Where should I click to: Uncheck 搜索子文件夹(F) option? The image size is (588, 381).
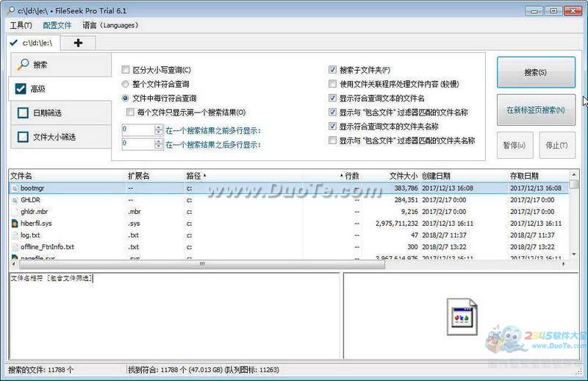[332, 70]
